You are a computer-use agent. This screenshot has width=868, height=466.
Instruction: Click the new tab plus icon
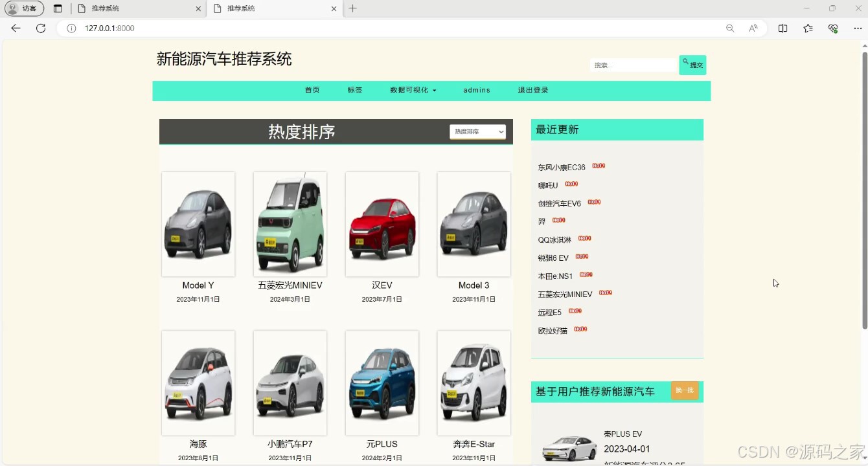coord(352,8)
